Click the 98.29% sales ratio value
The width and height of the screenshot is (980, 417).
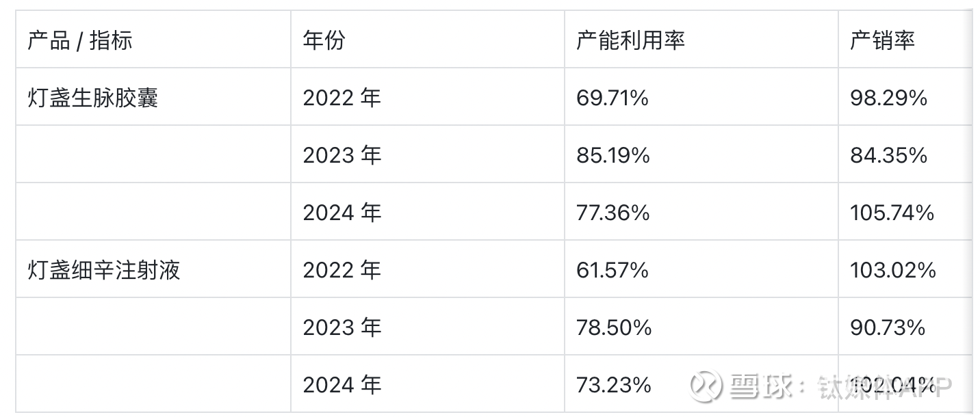click(x=888, y=98)
